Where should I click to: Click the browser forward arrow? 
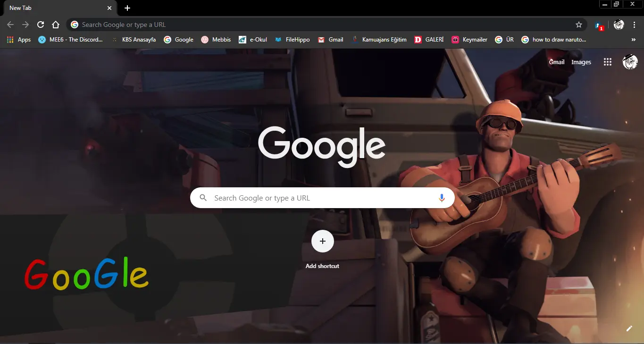25,25
